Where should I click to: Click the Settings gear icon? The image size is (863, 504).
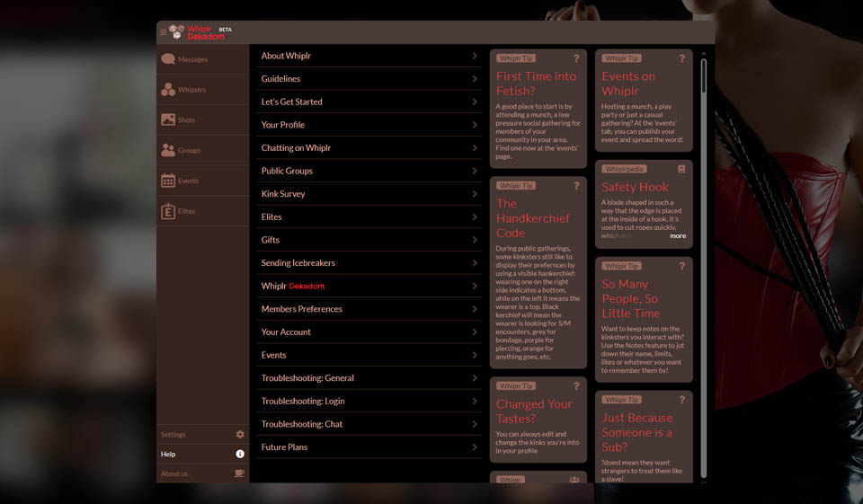tap(240, 435)
